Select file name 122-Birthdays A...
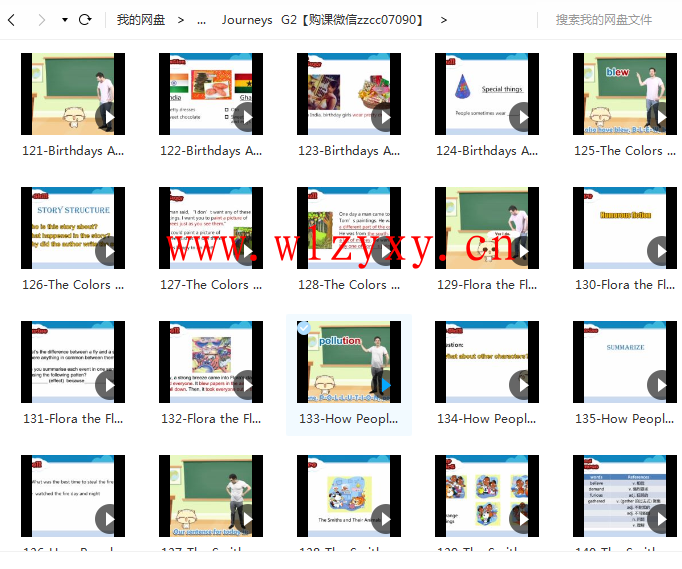This screenshot has width=682, height=569. pos(211,151)
